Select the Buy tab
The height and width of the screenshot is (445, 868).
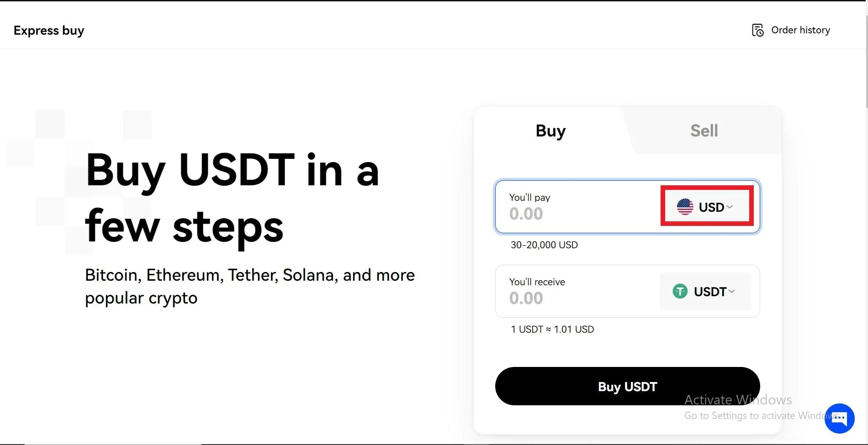[x=550, y=131]
